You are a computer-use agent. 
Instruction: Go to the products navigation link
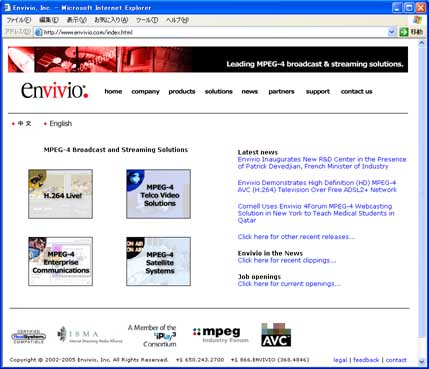pos(182,91)
